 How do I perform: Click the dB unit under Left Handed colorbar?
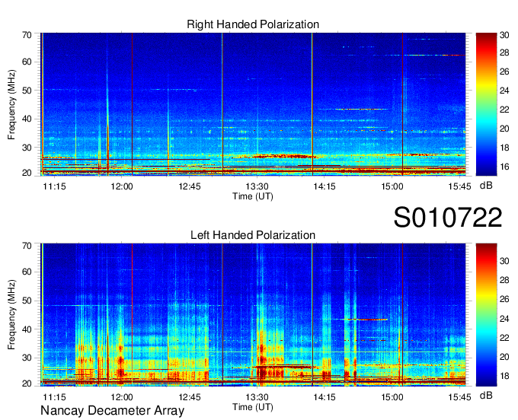click(486, 395)
